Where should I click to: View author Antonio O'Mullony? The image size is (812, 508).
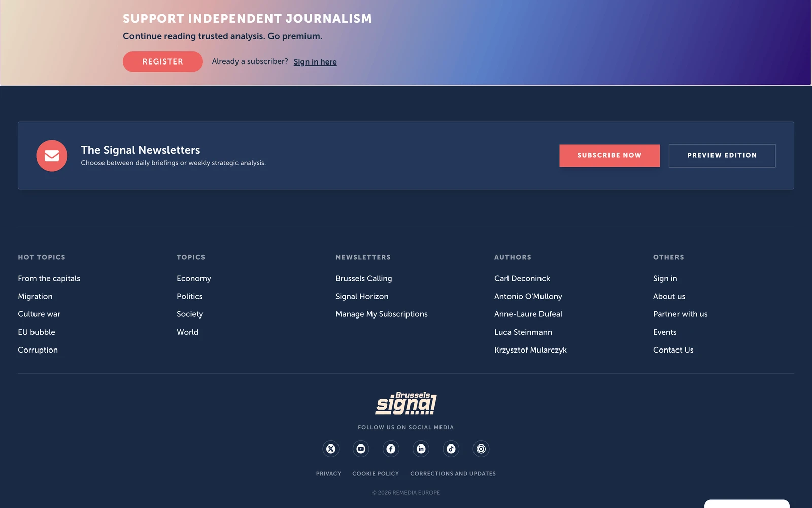[528, 296]
